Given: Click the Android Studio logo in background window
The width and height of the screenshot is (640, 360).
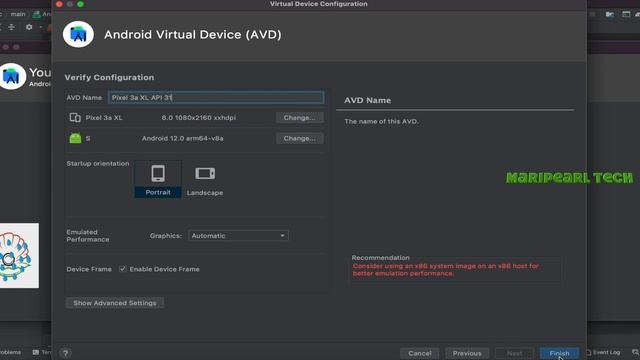Looking at the screenshot, I should 12,76.
